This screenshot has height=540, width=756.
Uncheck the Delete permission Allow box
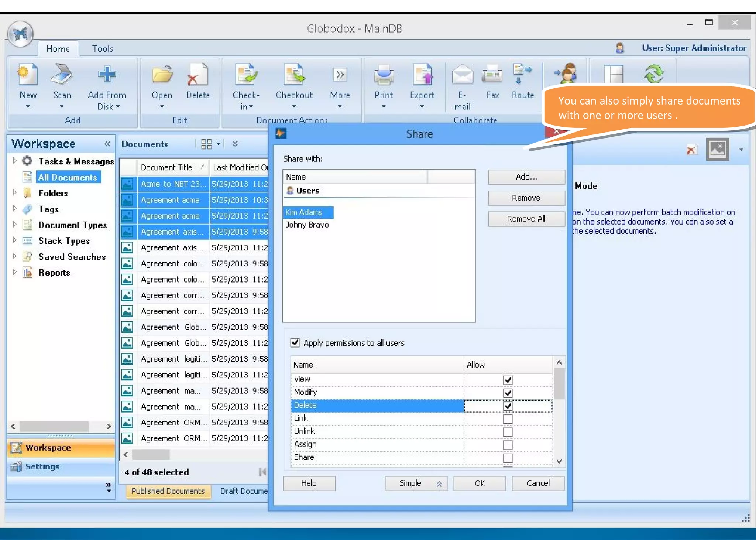(x=508, y=406)
